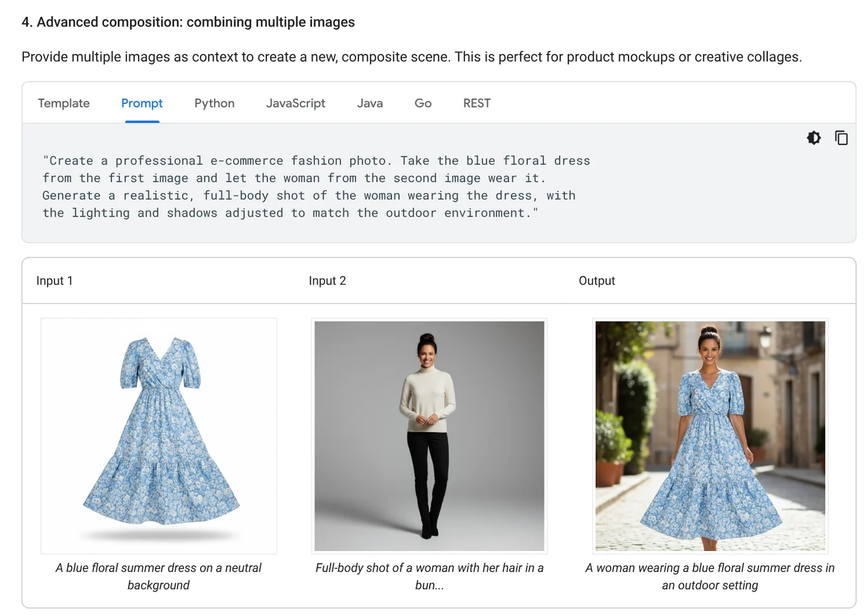Open the outdoor output image
The height and width of the screenshot is (616, 867).
click(710, 436)
